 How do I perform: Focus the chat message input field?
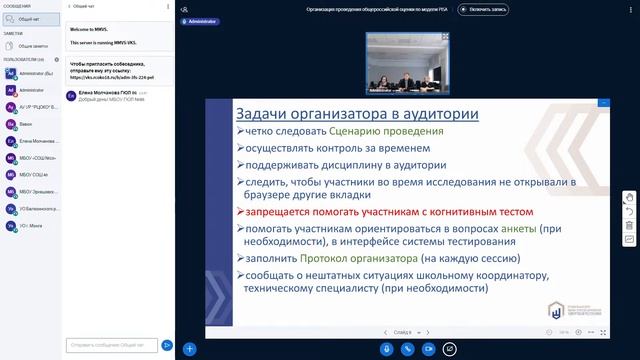coord(112,345)
